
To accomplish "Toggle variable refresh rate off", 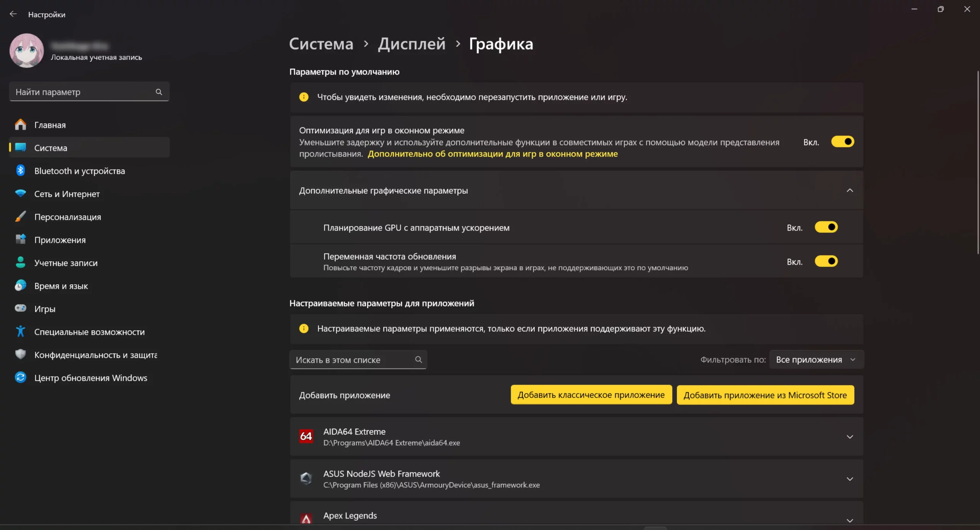I will 826,261.
